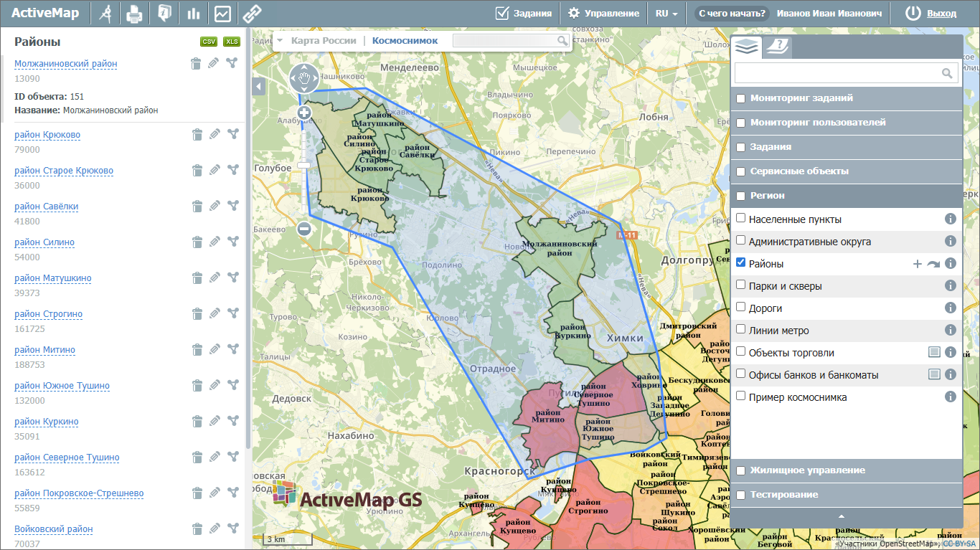
Task: Open the RU language dropdown
Action: click(x=666, y=14)
